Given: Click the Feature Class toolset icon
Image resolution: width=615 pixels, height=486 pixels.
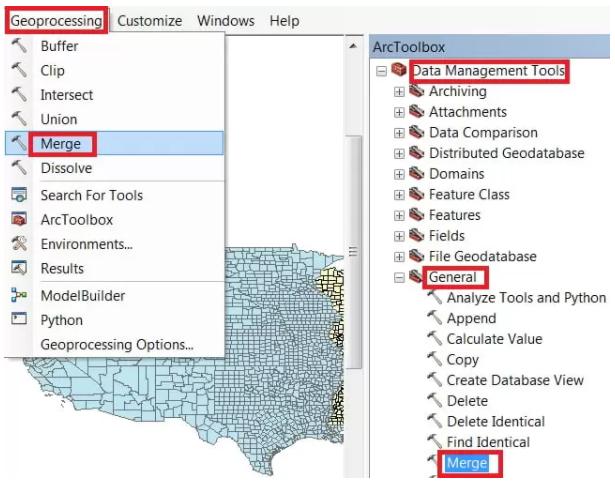Looking at the screenshot, I should pos(417,194).
